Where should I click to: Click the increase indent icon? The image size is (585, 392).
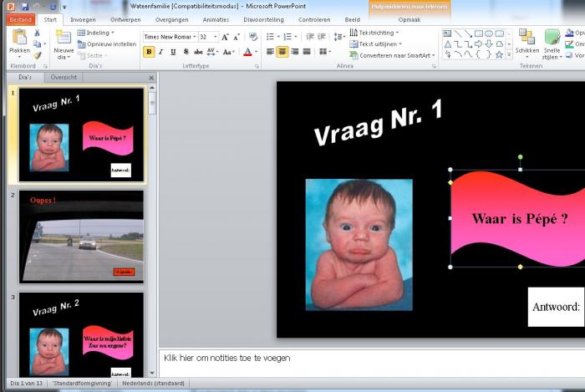322,37
